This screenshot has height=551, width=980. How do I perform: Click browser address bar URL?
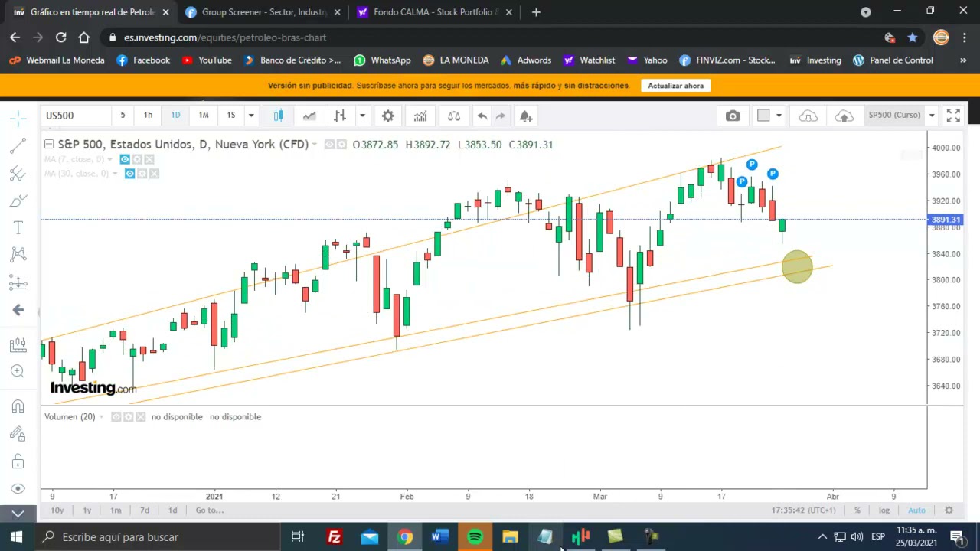(x=225, y=37)
